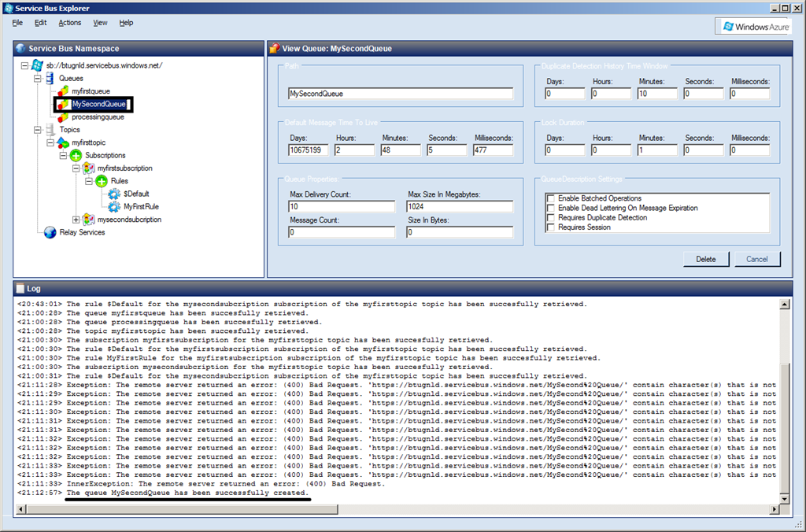806x532 pixels.
Task: Open the View menu
Action: (x=100, y=23)
